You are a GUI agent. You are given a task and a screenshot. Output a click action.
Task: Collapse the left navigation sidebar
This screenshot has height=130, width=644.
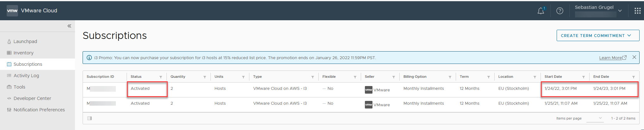pos(69,26)
